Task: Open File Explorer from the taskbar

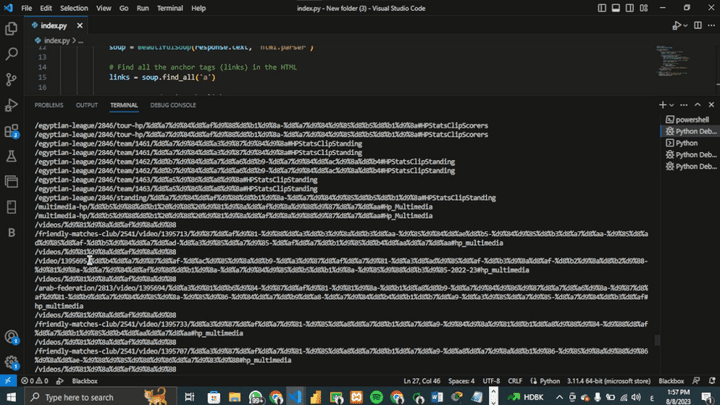Action: point(235,397)
